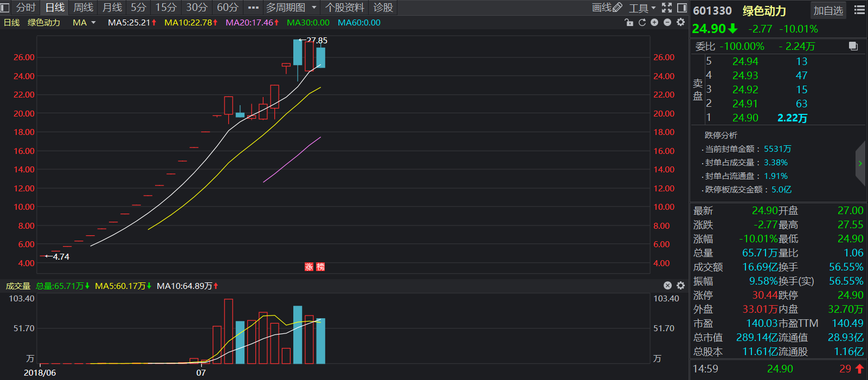Image resolution: width=868 pixels, height=380 pixels.
Task: Click the stock code 601330
Action: tap(712, 11)
